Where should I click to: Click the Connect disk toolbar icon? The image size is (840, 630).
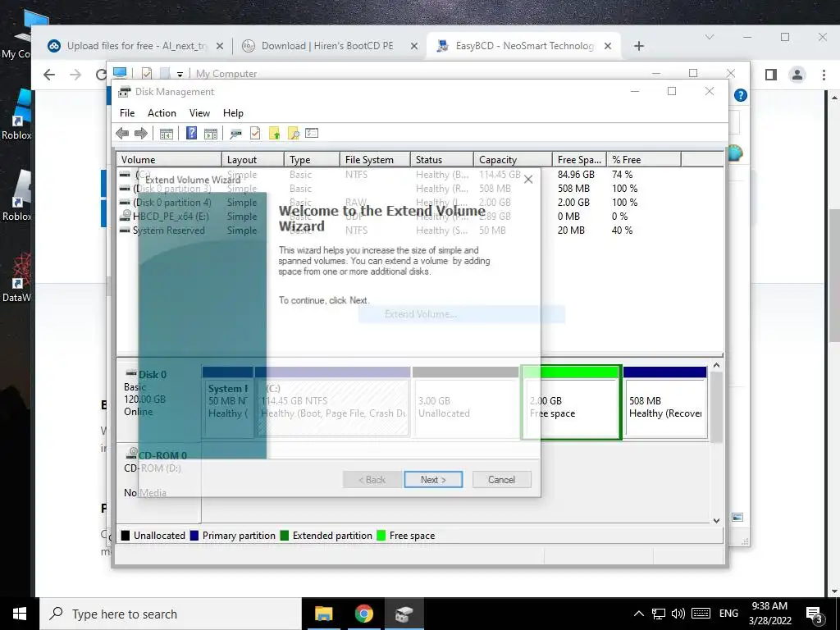[x=235, y=134]
